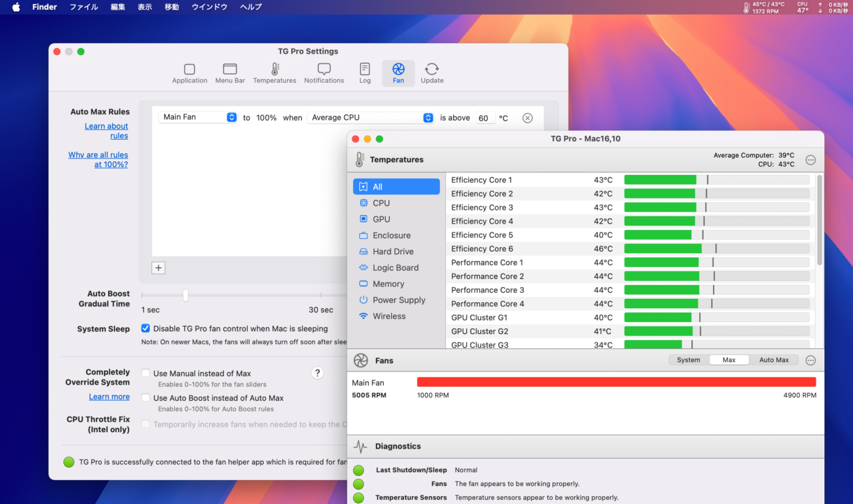Switch fan mode to Max
The width and height of the screenshot is (853, 504).
729,360
